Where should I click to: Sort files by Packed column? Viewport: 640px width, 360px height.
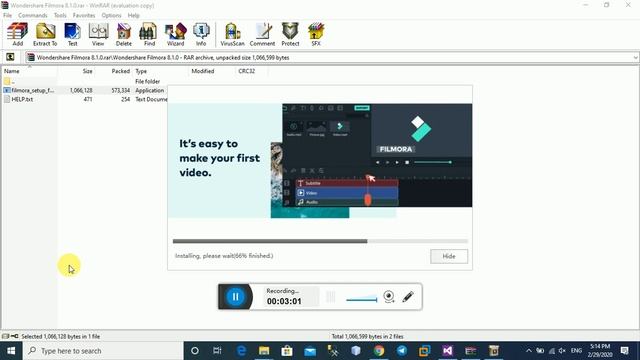click(113, 71)
